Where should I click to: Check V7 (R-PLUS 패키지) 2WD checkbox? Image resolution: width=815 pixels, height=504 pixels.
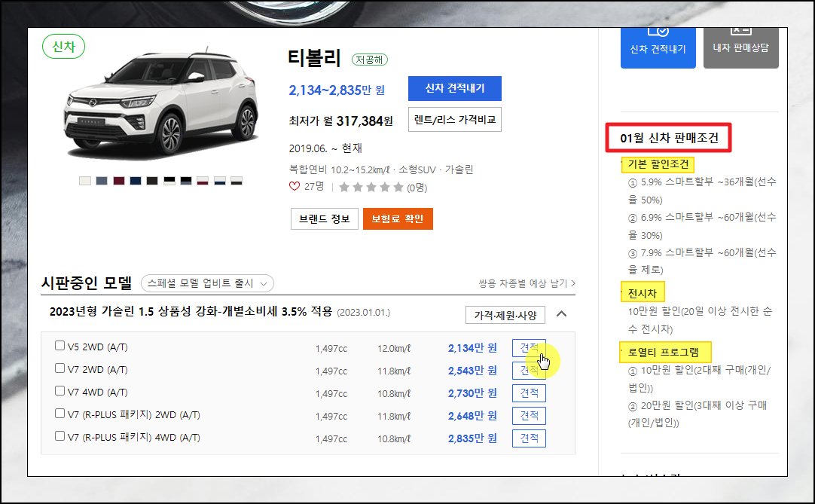[x=60, y=414]
